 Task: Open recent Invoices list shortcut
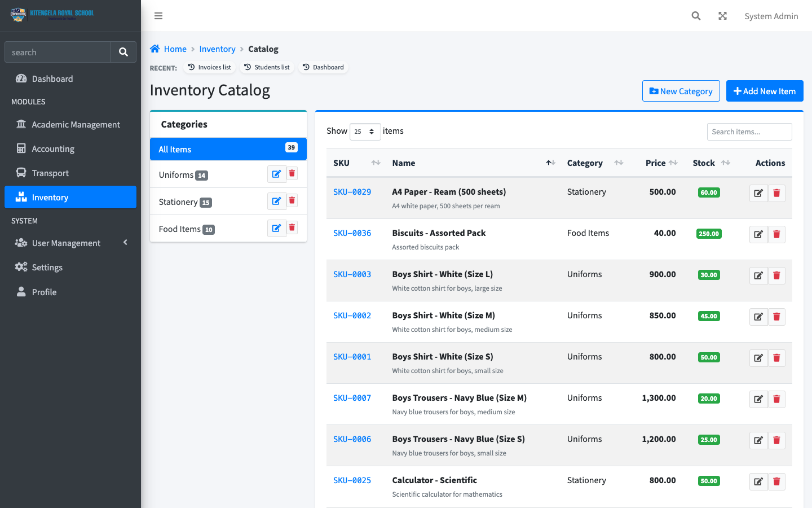[x=209, y=67]
